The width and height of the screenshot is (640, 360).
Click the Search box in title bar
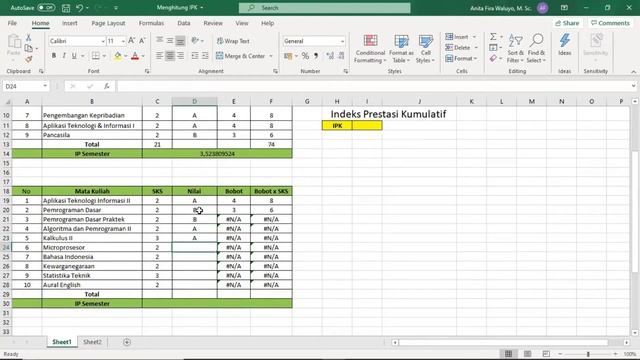coord(324,8)
